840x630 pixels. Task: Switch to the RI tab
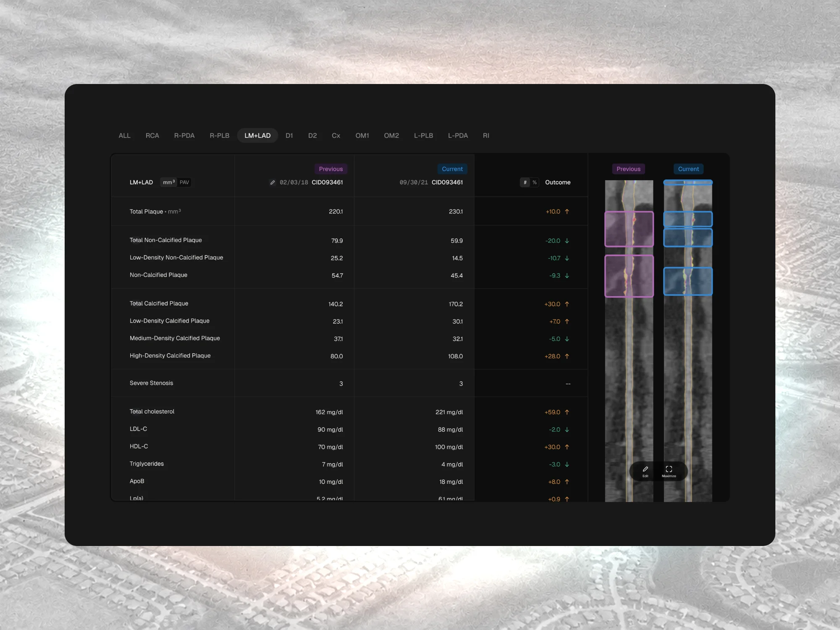click(486, 136)
